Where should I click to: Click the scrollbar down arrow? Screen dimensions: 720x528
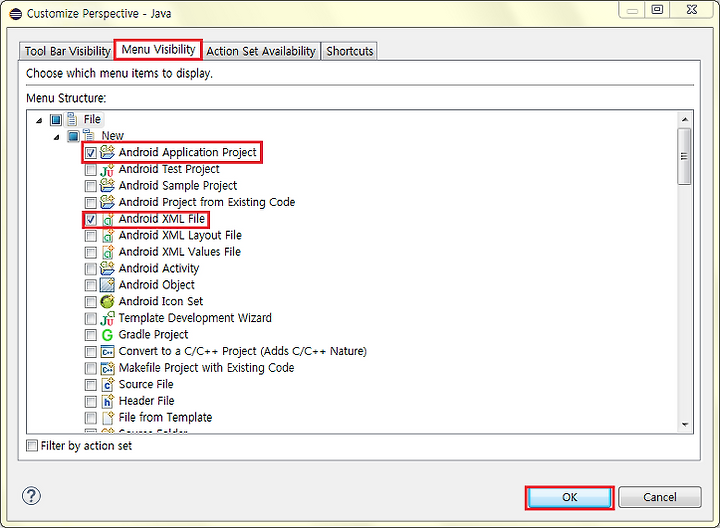click(685, 425)
